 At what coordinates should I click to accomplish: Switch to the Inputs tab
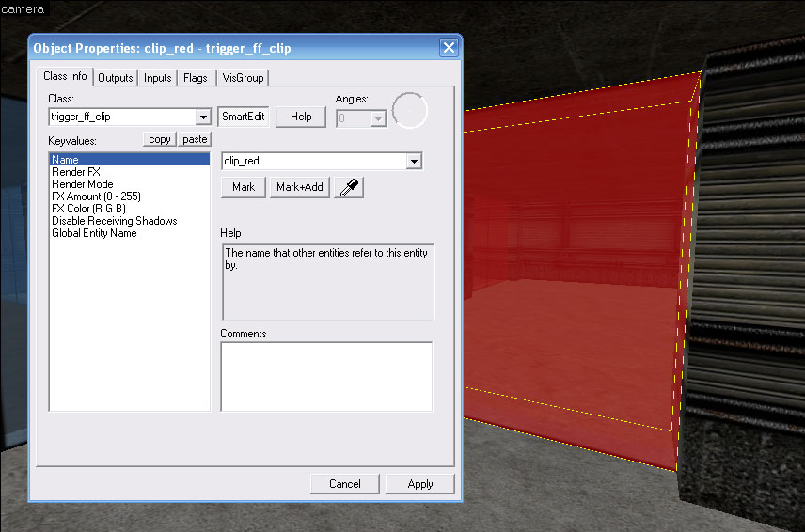[157, 78]
